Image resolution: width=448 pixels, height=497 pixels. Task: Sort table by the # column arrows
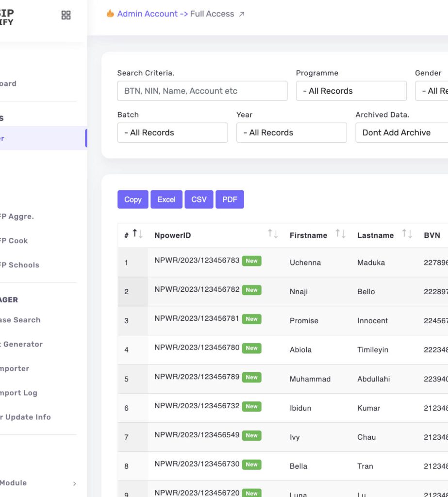(137, 234)
